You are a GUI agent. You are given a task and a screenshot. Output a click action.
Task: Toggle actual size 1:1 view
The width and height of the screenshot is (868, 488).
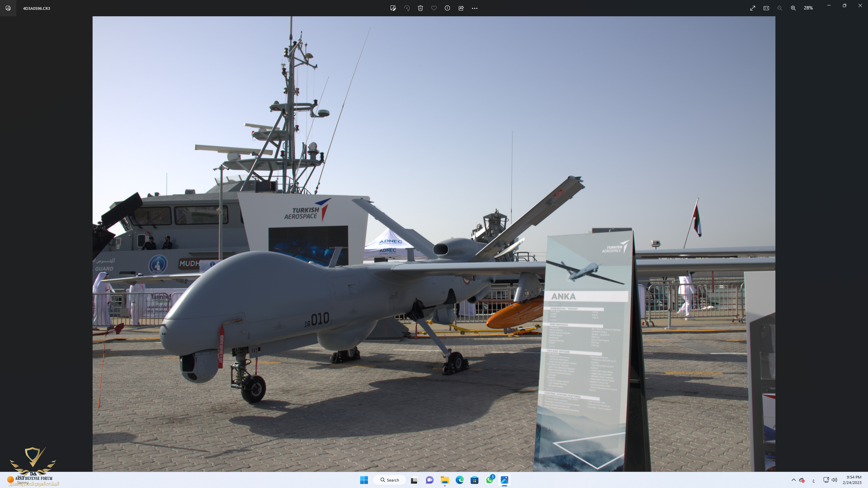pyautogui.click(x=766, y=8)
